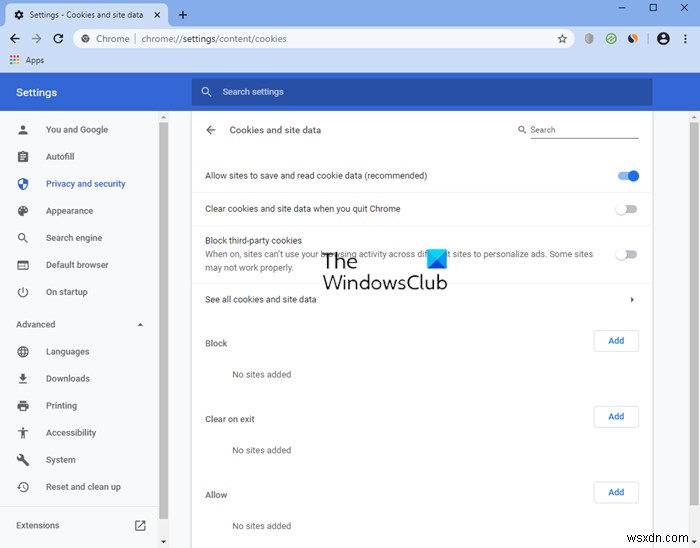Image resolution: width=700 pixels, height=548 pixels.
Task: Click the clipboard icon next to Autofill
Action: click(x=23, y=157)
